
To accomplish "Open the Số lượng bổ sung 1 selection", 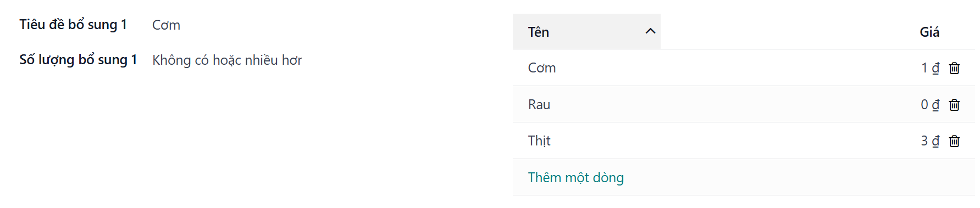I will 227,60.
